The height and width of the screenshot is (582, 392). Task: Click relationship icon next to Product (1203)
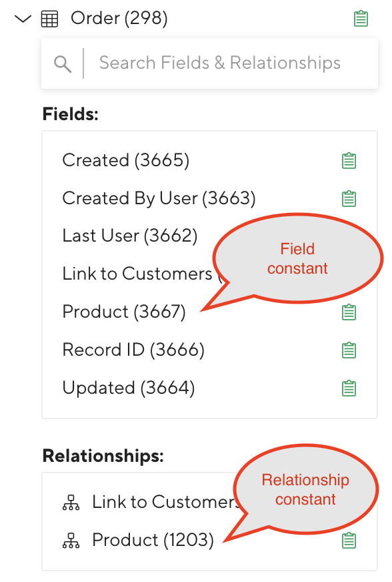pyautogui.click(x=71, y=541)
